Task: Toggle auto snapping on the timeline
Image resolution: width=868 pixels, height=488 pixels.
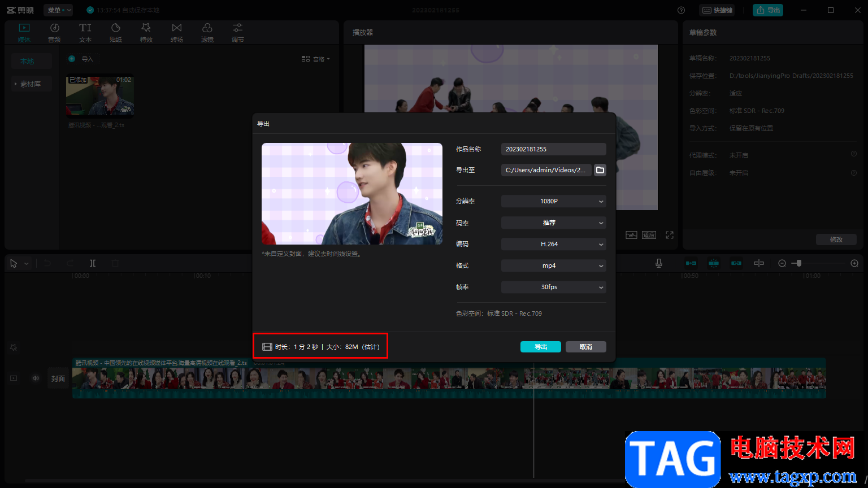Action: tap(714, 263)
